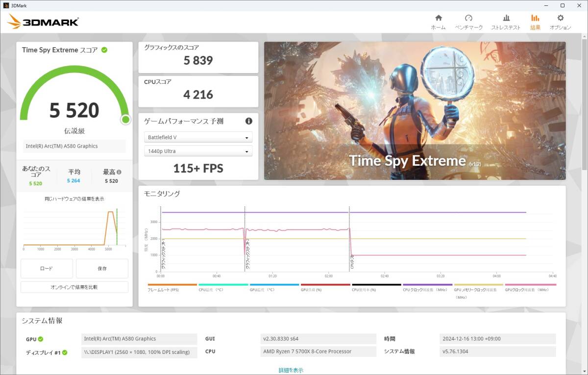Image resolution: width=588 pixels, height=375 pixels.
Task: Click the info icon beside 最高 score
Action: 119,173
